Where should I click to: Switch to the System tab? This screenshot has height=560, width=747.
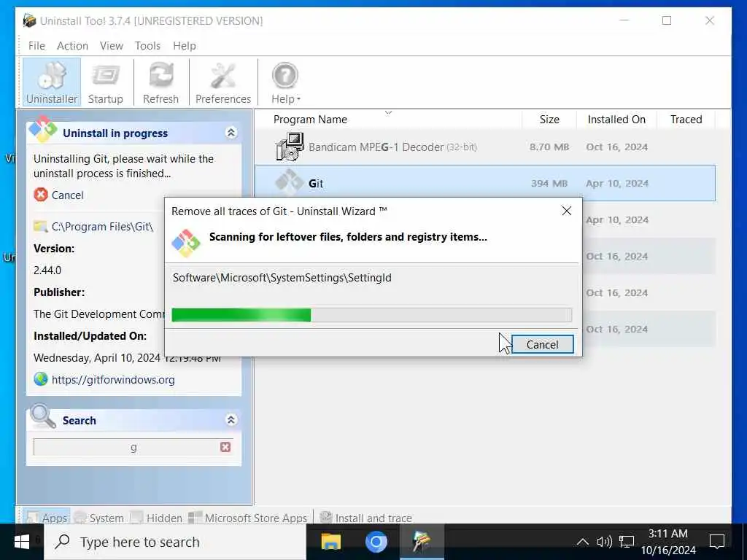click(x=99, y=518)
